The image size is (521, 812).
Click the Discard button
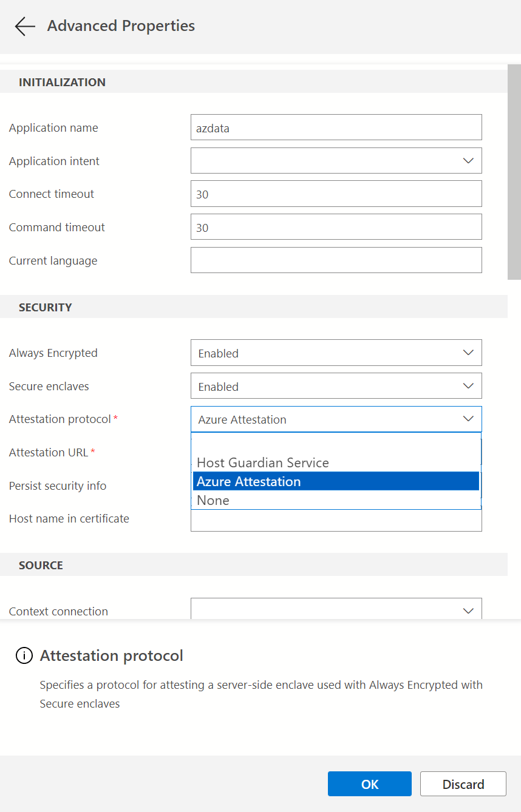point(463,783)
